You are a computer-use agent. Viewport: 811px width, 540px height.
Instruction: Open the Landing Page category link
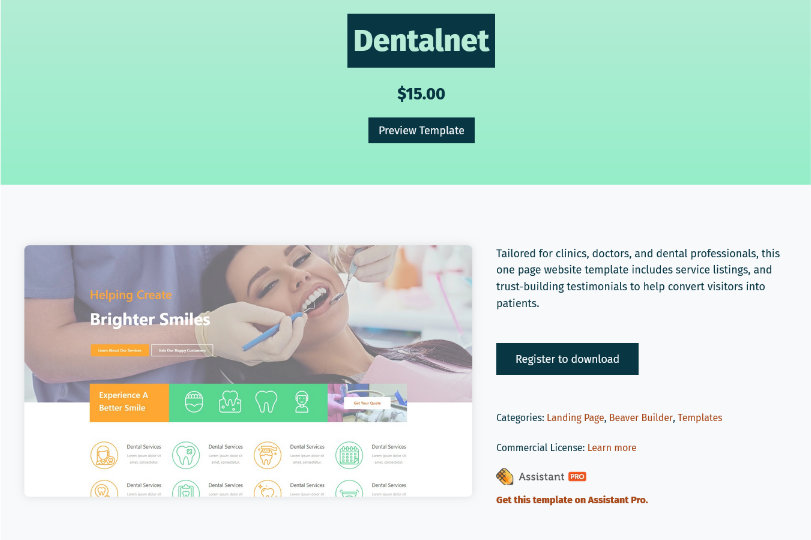[x=575, y=417]
